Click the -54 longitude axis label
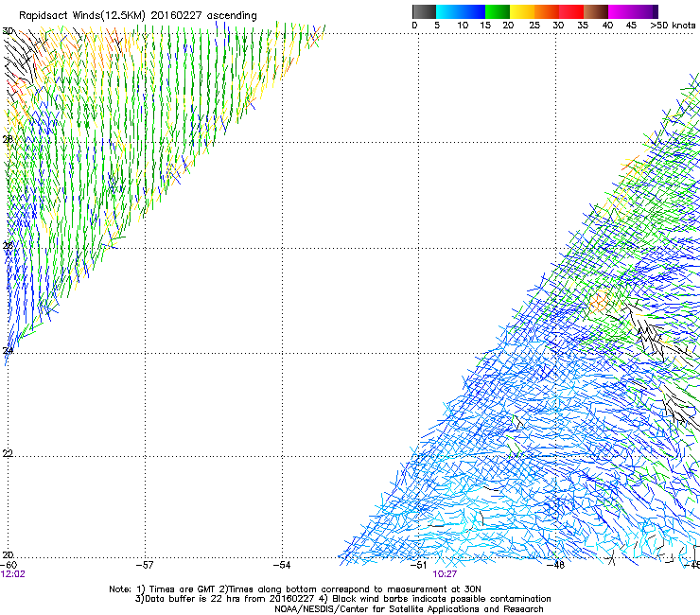Screen dimensions: 700x615 pyautogui.click(x=282, y=565)
